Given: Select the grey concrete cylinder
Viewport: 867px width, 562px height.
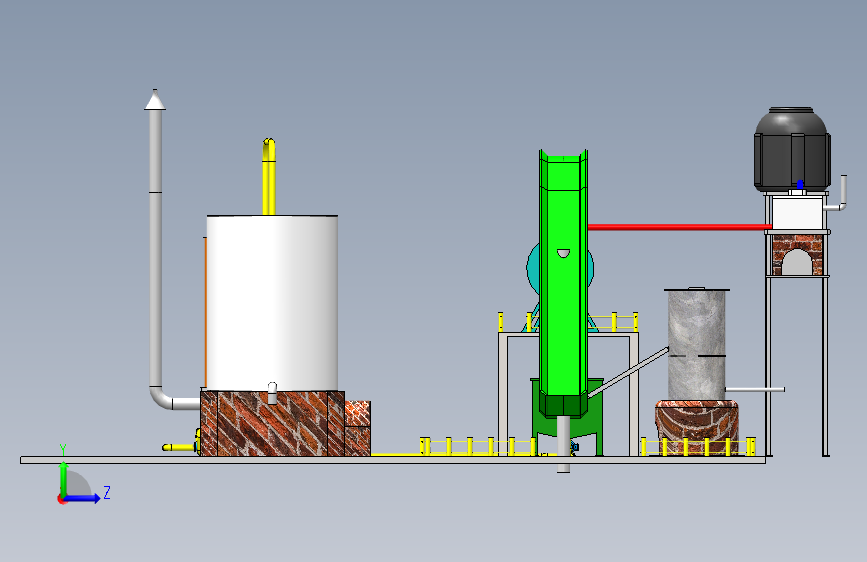Looking at the screenshot, I should (x=696, y=344).
